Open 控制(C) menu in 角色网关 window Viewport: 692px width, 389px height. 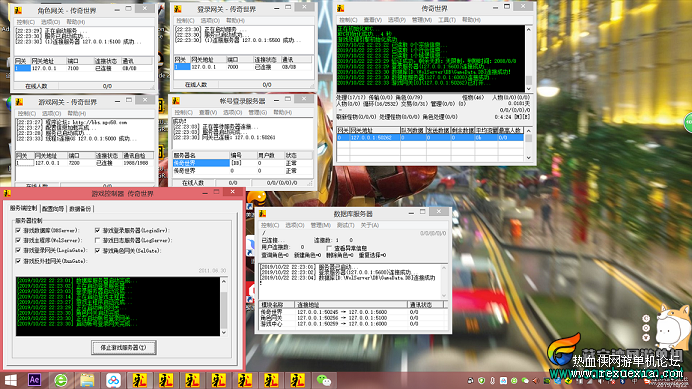coord(26,22)
